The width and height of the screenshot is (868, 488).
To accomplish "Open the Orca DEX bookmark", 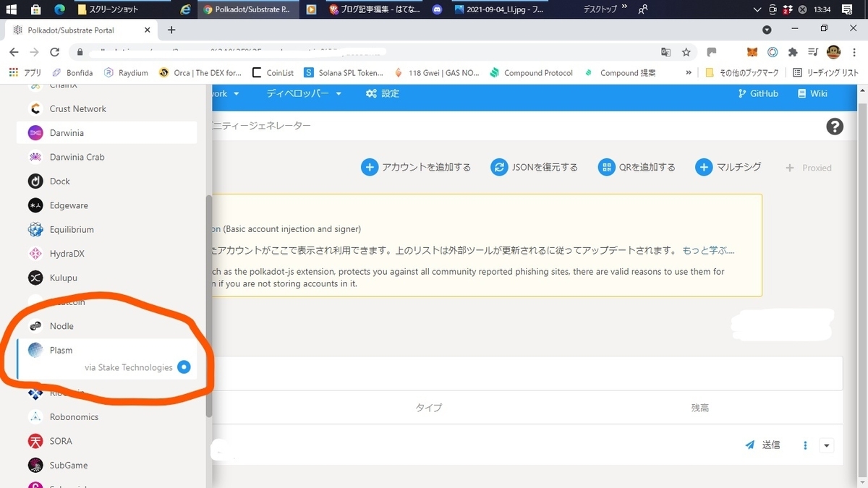I will click(x=200, y=72).
